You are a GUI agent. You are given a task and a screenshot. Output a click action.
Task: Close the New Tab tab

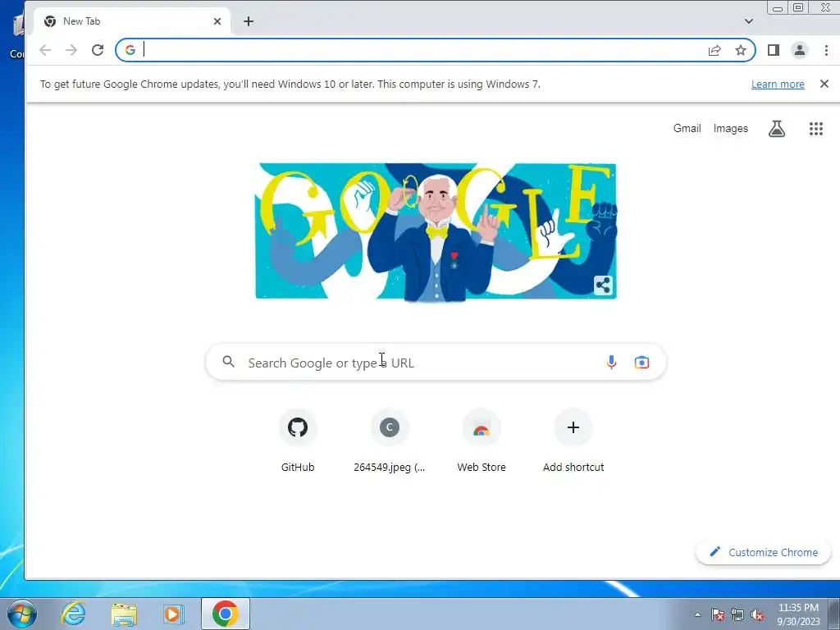click(217, 21)
